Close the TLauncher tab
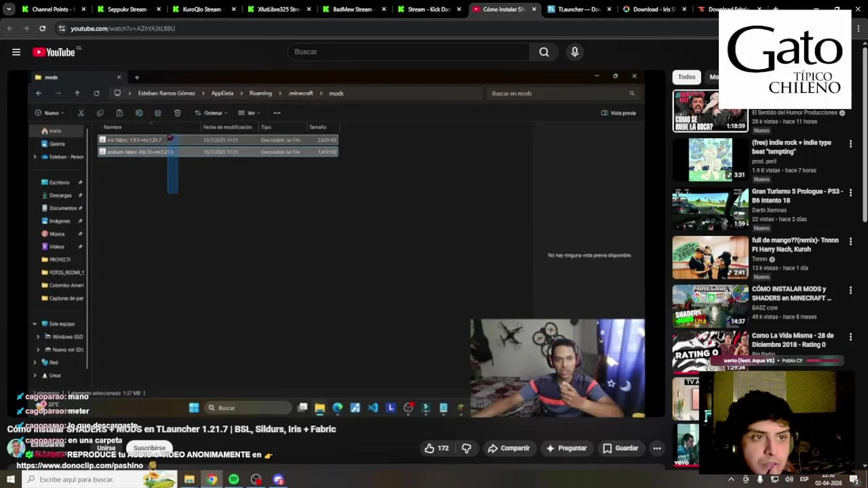This screenshot has height=488, width=868. click(609, 9)
